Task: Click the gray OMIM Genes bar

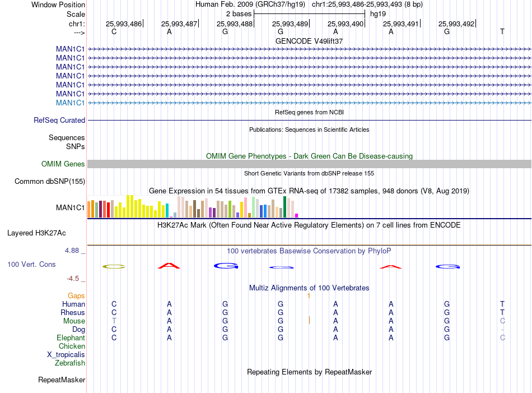Action: 309,164
